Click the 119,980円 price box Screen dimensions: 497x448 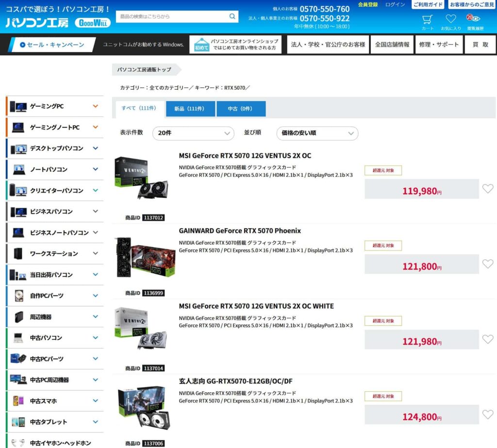tap(422, 189)
